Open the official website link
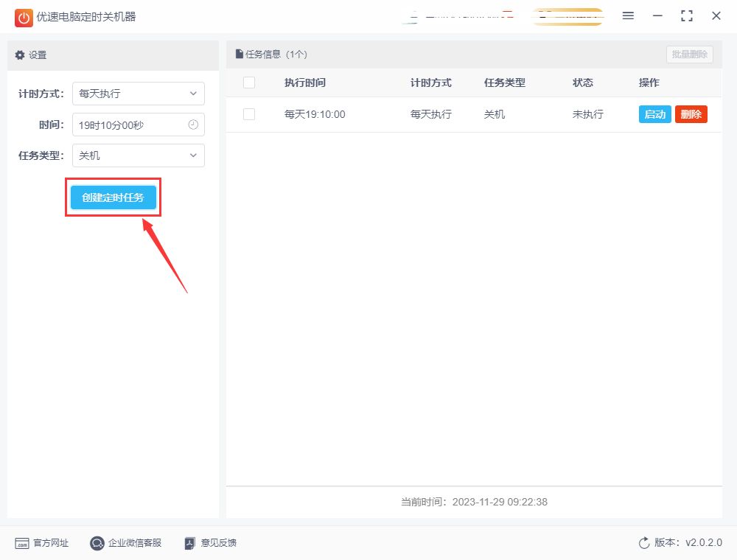 point(42,543)
